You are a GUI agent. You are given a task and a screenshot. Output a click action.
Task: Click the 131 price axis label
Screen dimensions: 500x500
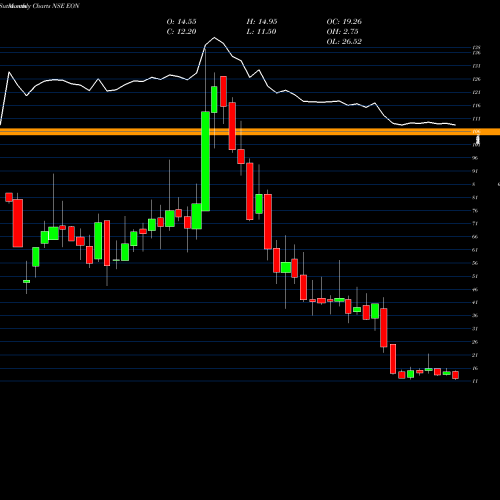pyautogui.click(x=476, y=66)
